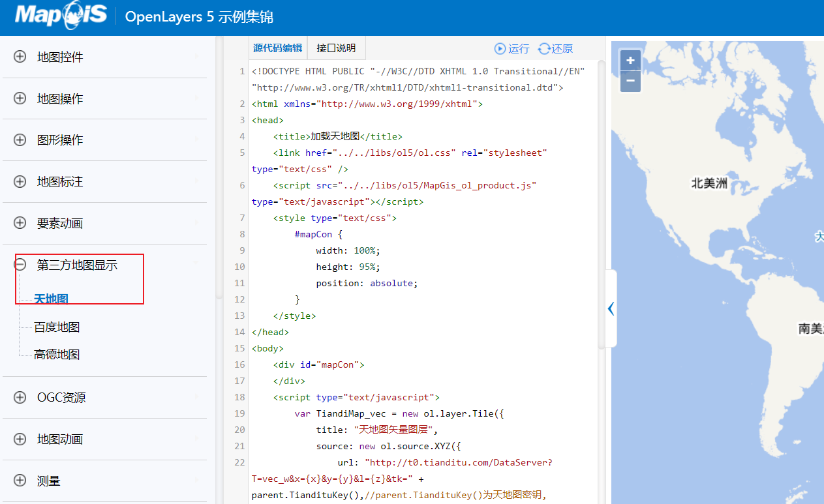824x504 pixels.
Task: Zoom out the map with minus button
Action: pyautogui.click(x=630, y=82)
